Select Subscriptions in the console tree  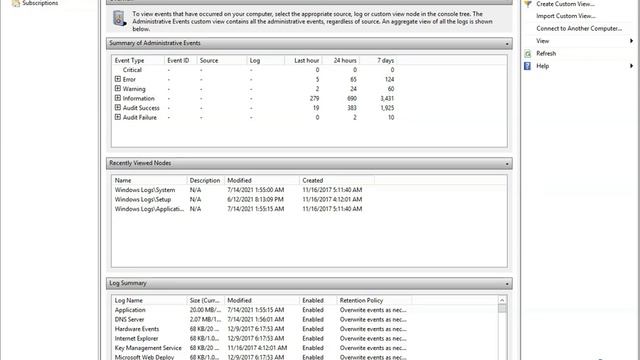tap(40, 3)
